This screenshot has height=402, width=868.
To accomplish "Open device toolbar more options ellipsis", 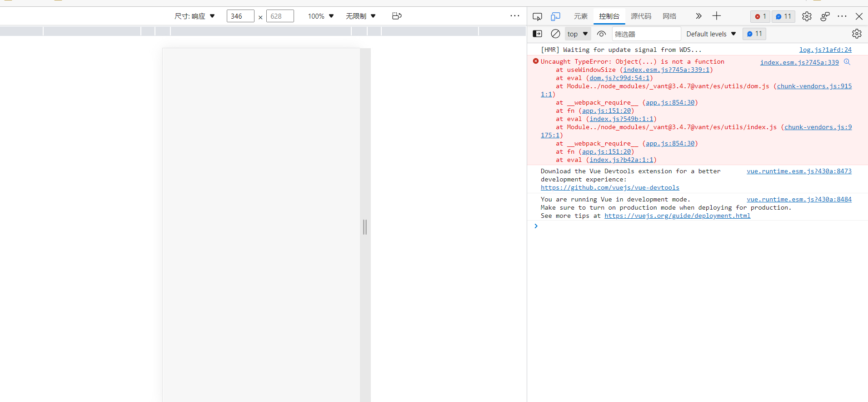I will coord(514,16).
